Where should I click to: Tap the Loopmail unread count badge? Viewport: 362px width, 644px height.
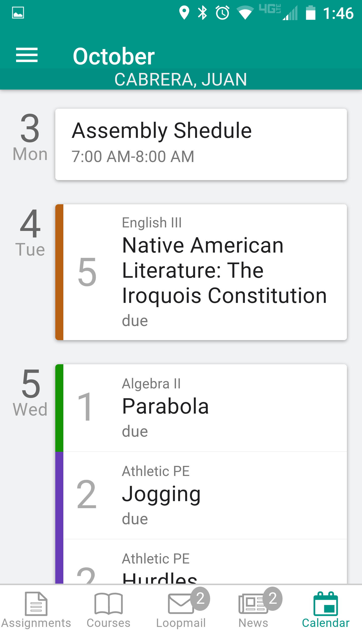pos(200,599)
